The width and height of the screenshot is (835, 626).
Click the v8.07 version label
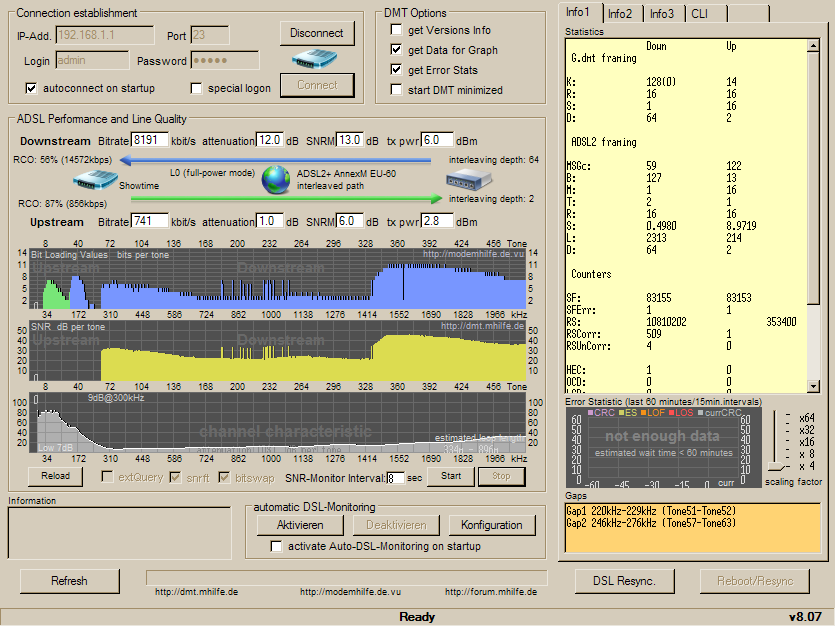click(x=805, y=617)
